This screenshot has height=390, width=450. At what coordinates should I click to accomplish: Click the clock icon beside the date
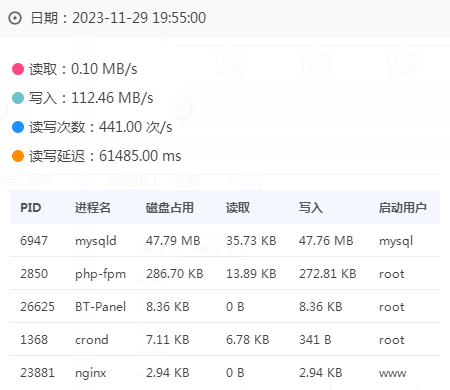15,18
